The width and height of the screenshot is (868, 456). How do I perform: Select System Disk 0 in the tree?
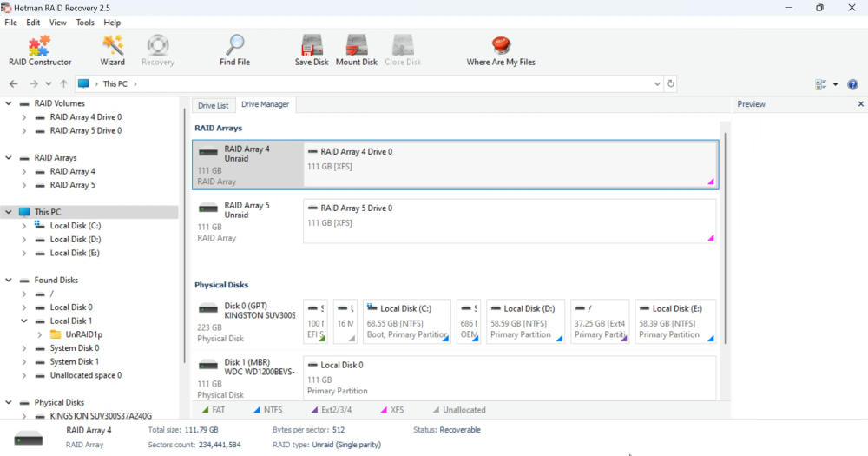(x=74, y=348)
